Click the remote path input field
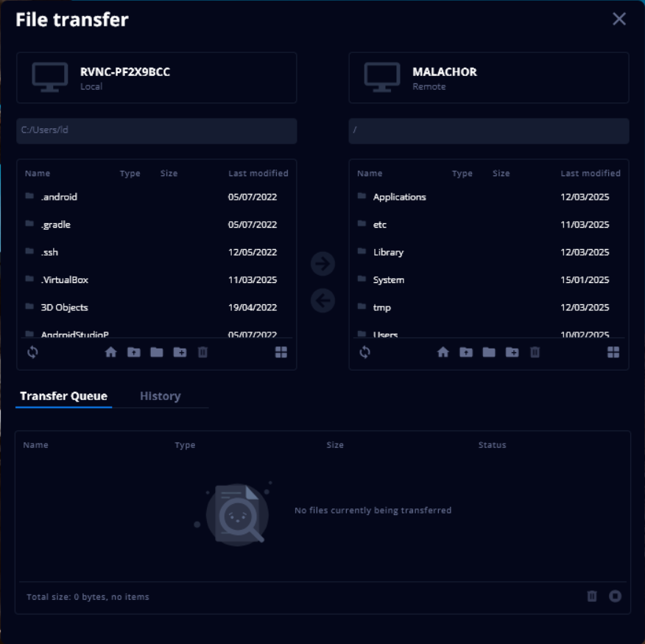 (x=489, y=130)
